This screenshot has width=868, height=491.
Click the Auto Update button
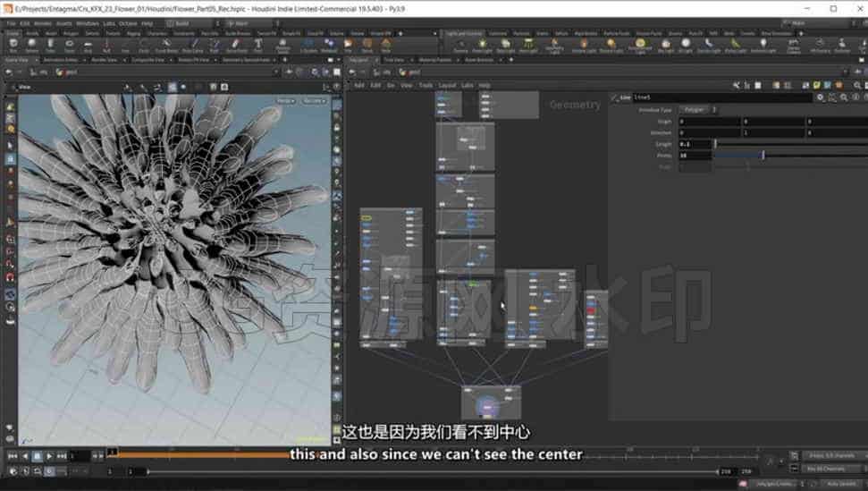pyautogui.click(x=841, y=485)
